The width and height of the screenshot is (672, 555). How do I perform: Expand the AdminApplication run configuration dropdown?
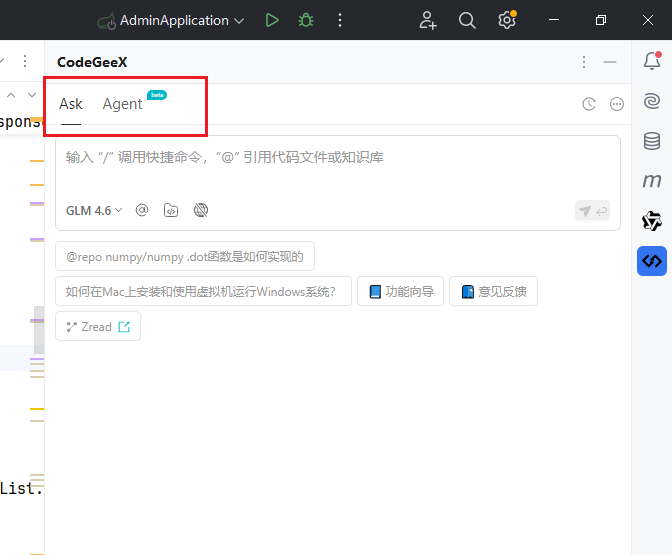239,21
